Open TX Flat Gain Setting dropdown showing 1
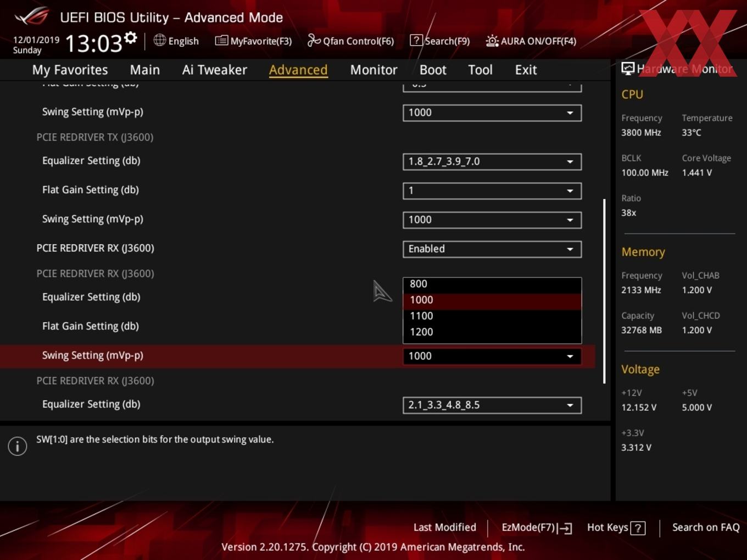747x560 pixels. [x=492, y=191]
